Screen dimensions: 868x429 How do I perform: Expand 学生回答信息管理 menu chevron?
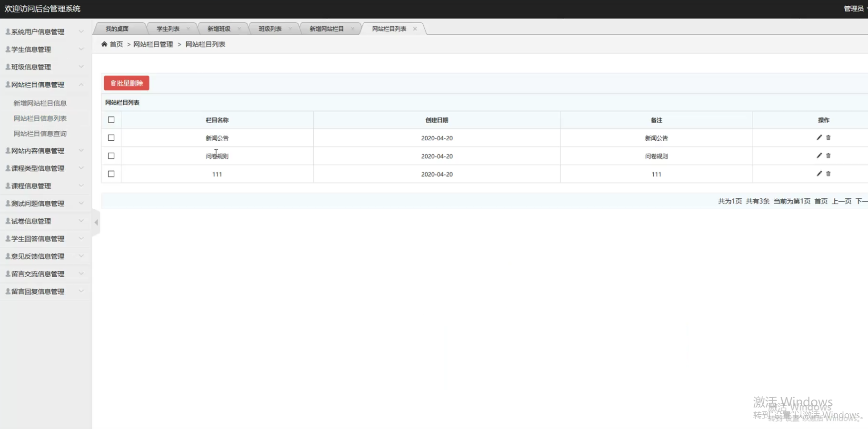pyautogui.click(x=81, y=238)
